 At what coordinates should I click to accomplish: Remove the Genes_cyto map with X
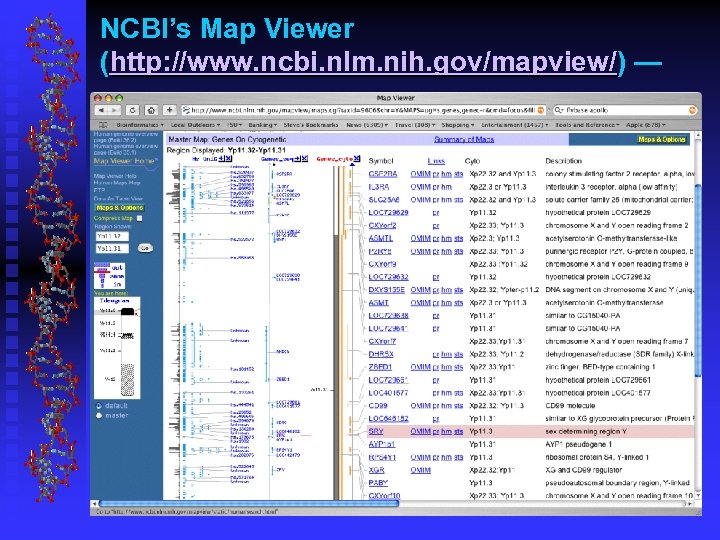tap(357, 158)
